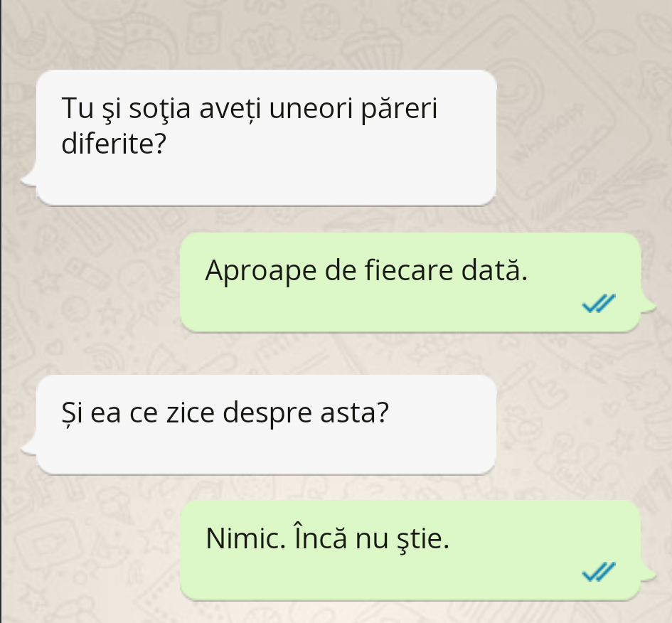Select the message "Tu şi soţia aveți uneori păreri diferite?"
The height and width of the screenshot is (623, 672).
tap(266, 137)
